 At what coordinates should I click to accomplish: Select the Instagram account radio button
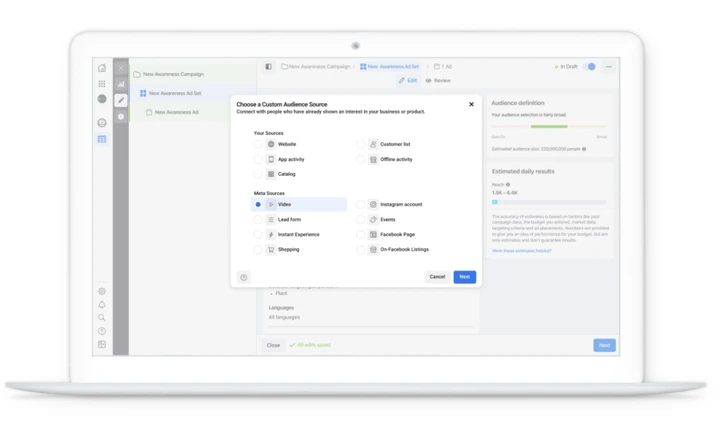click(360, 204)
